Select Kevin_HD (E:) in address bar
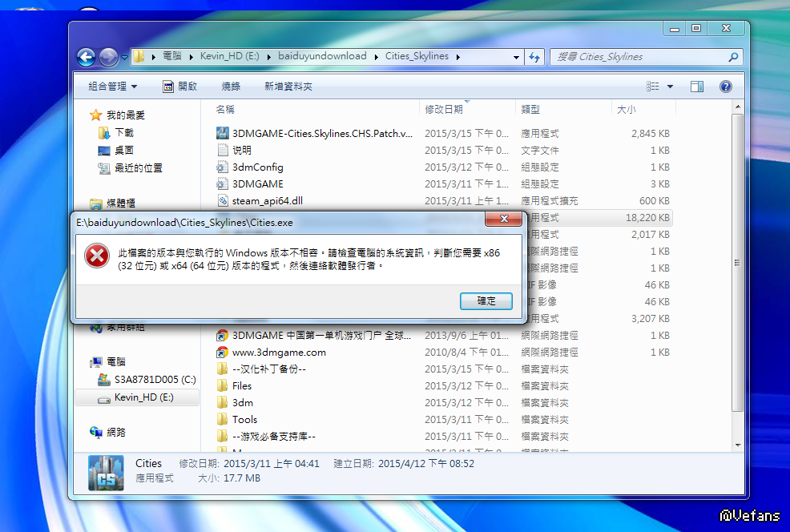The height and width of the screenshot is (532, 790). (x=230, y=56)
